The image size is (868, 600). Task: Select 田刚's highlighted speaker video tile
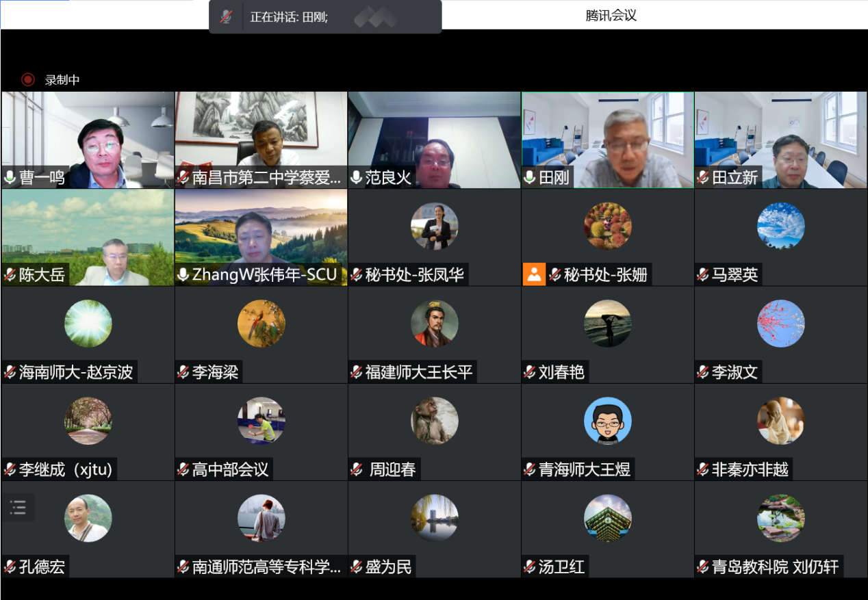608,140
